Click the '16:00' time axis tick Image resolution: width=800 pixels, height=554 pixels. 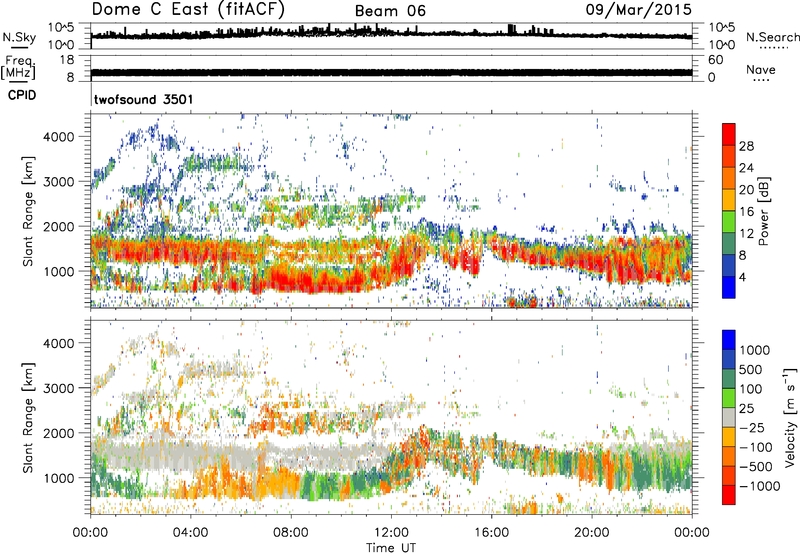tap(491, 533)
